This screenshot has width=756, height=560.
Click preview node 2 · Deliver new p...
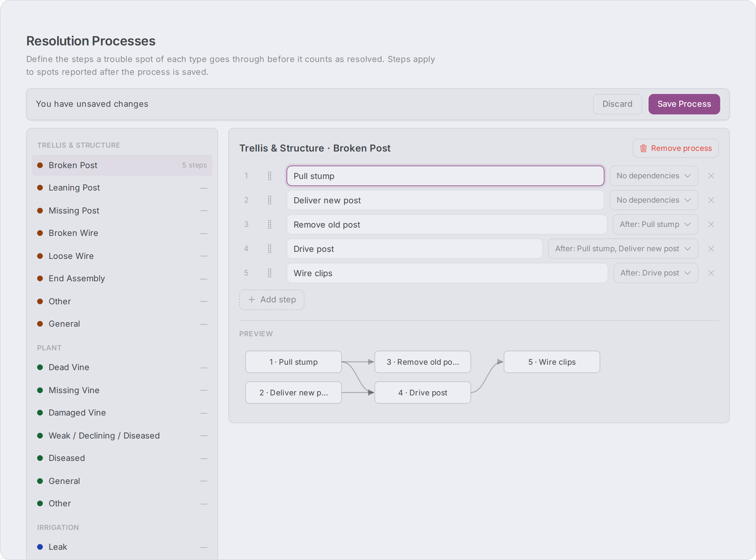pos(293,393)
